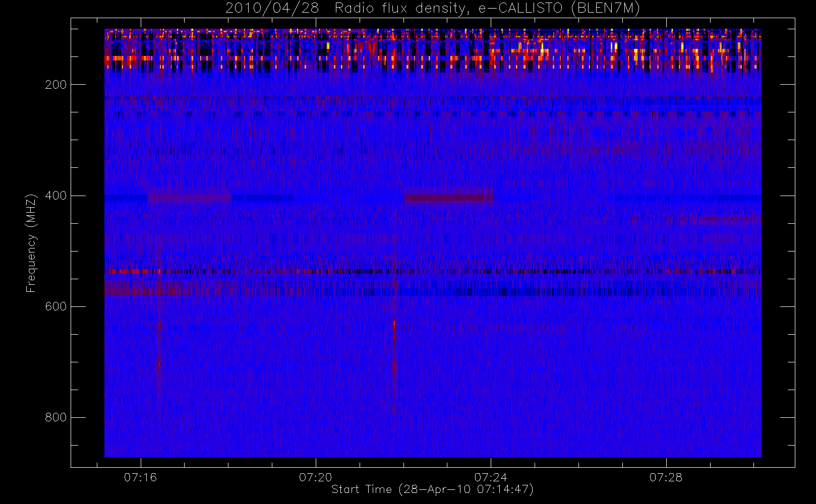Click the 800 frequency tick label
Image resolution: width=816 pixels, height=504 pixels.
pyautogui.click(x=55, y=417)
